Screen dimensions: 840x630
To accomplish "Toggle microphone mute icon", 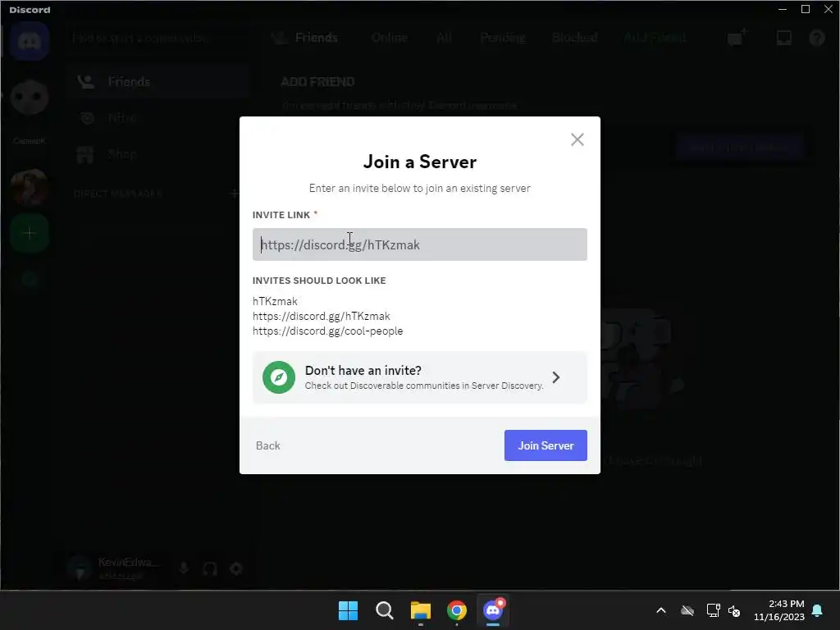I will point(184,568).
